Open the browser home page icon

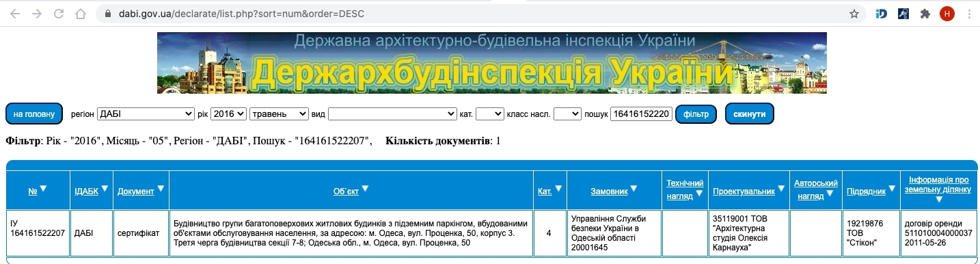click(x=81, y=14)
